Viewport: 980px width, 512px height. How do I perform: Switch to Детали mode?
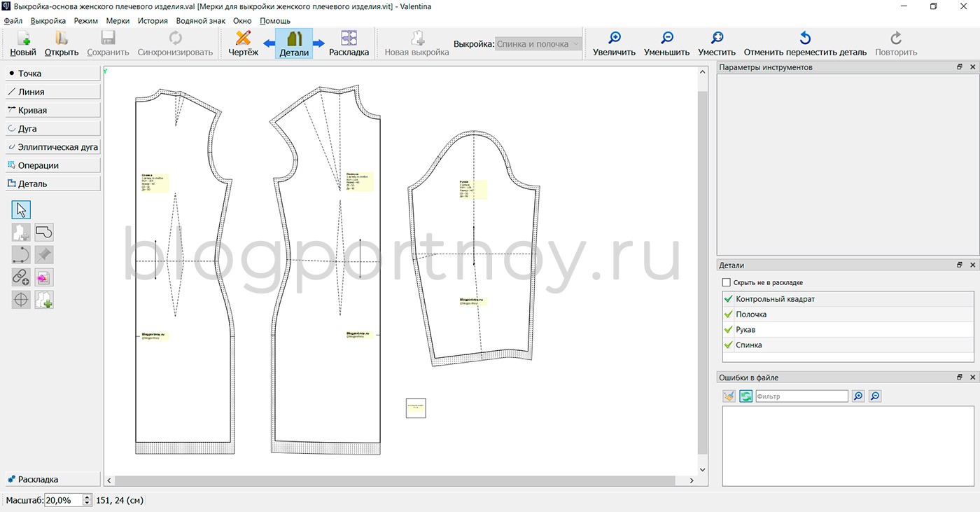click(x=294, y=43)
